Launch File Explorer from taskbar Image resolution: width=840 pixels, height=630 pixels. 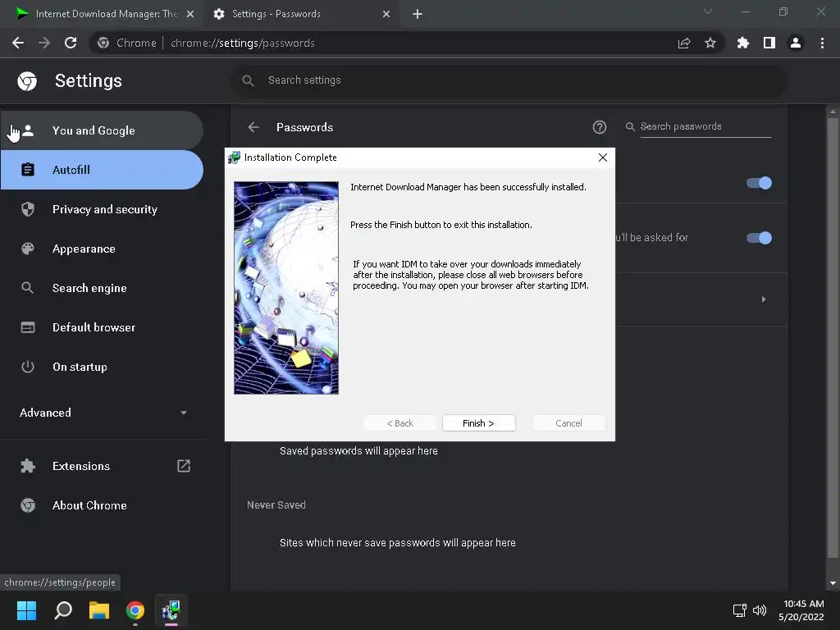(99, 610)
